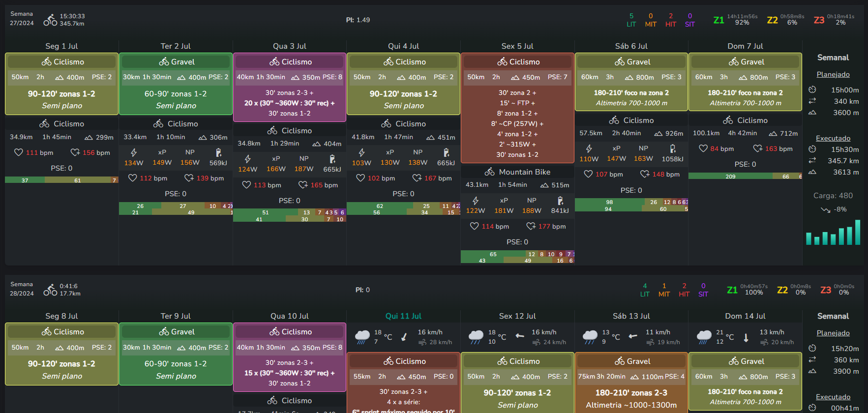The image size is (868, 413).
Task: Click the Qui 11 Jul day header
Action: [403, 316]
